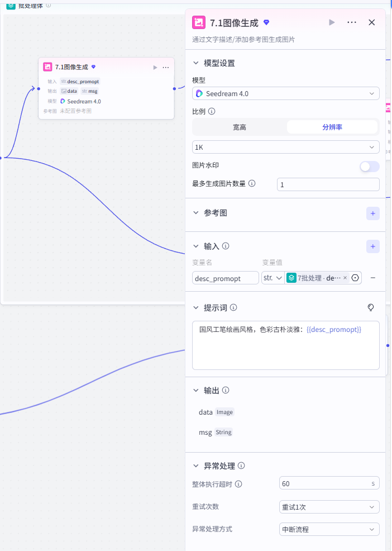Open the 中断流程 exception handling dropdown
Screen dimensions: 392x551
click(x=329, y=529)
